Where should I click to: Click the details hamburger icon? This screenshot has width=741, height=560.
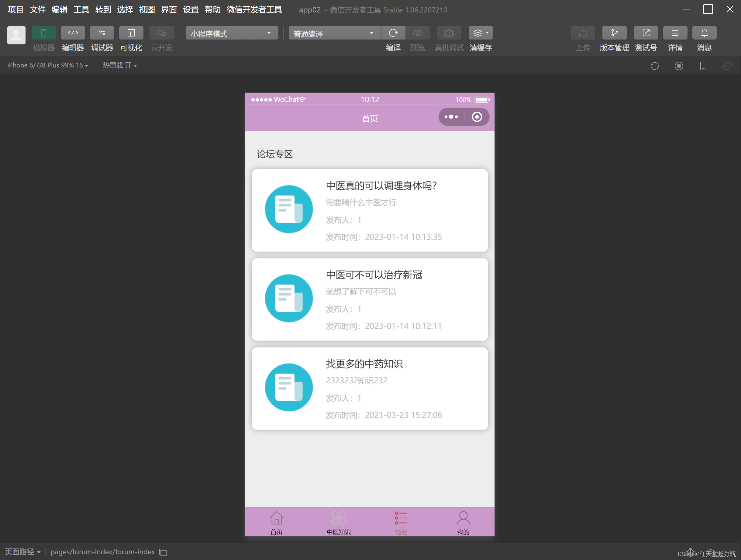(675, 33)
